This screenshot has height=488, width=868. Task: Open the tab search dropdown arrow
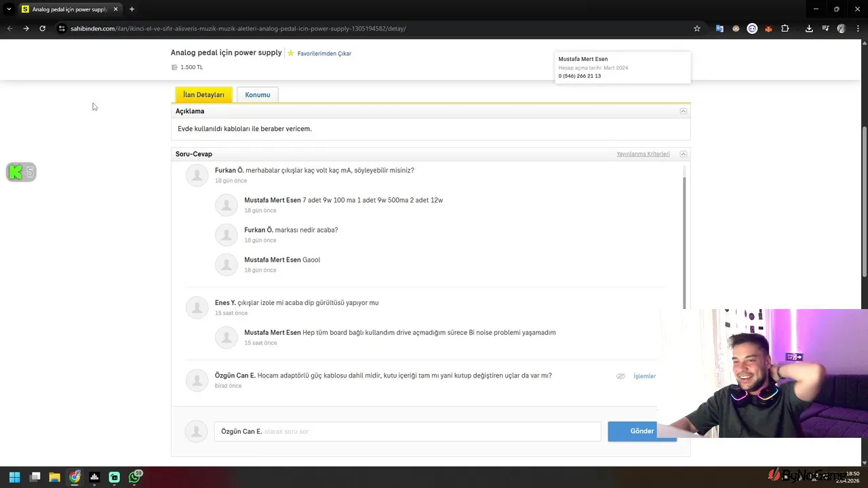point(9,9)
